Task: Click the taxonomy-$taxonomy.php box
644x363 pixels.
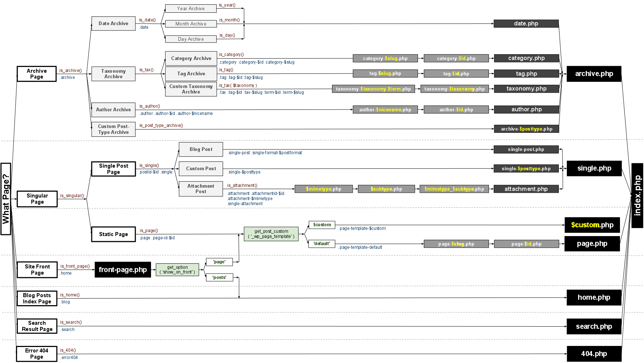Action: (455, 89)
